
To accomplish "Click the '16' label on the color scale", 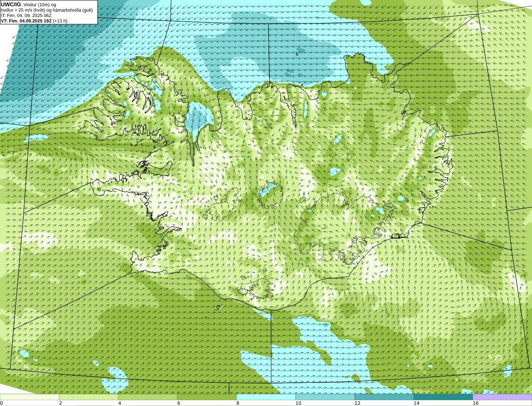I will coord(475,403).
